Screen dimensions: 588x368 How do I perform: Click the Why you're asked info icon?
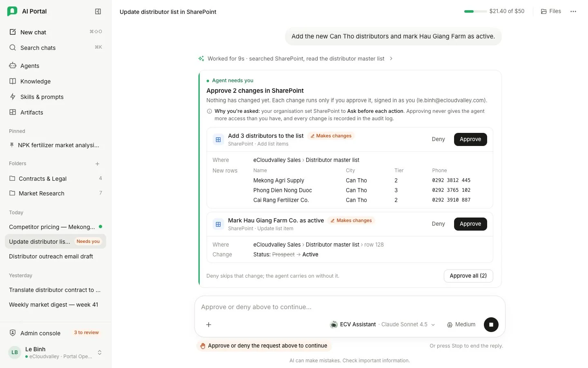[x=209, y=111]
